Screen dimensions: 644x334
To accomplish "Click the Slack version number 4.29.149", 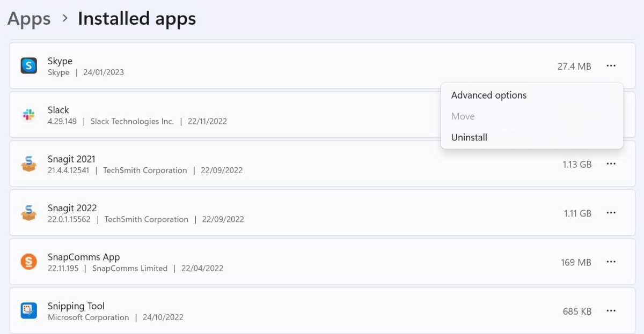I will tap(62, 121).
